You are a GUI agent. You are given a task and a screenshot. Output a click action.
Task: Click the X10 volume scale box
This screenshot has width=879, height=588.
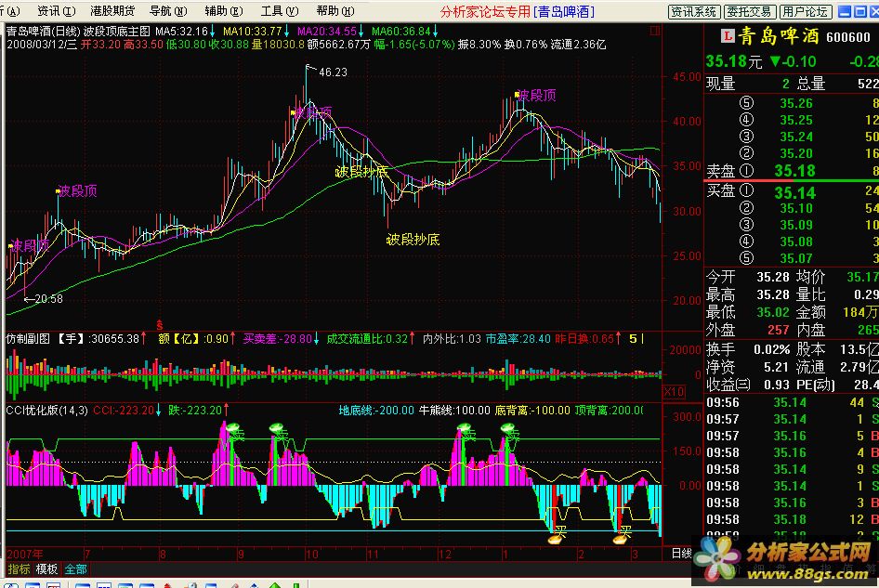coord(674,392)
